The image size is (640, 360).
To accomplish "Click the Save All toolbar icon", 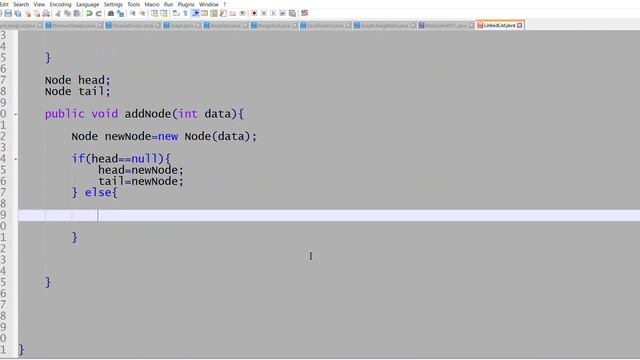I will pyautogui.click(x=18, y=13).
